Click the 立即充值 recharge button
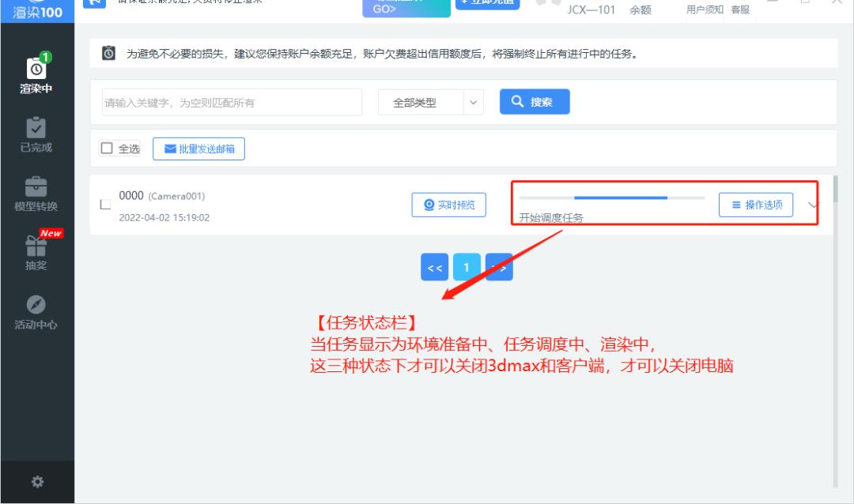Screen dimensions: 854x504 tap(488, 4)
